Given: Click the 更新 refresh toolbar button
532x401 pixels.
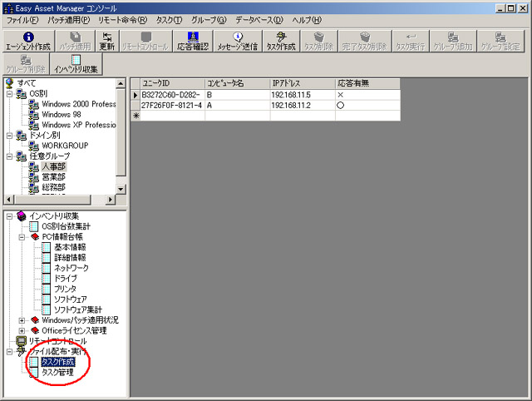Looking at the screenshot, I should pyautogui.click(x=107, y=42).
